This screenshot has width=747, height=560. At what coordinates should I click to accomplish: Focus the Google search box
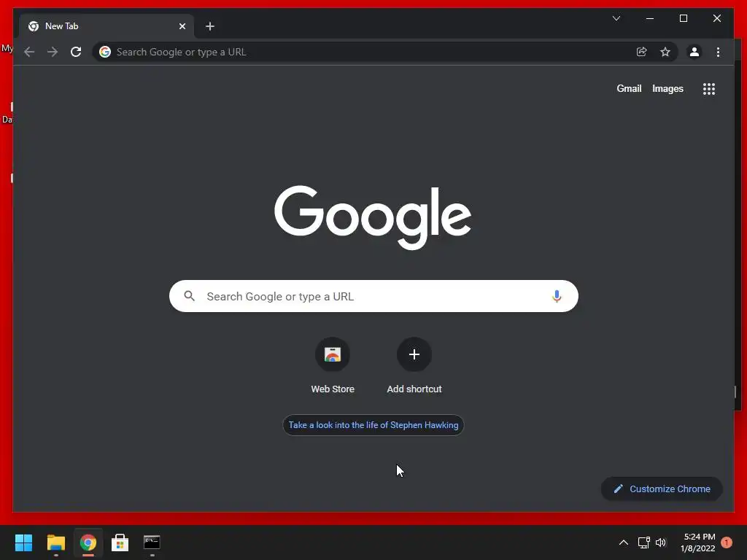point(373,296)
